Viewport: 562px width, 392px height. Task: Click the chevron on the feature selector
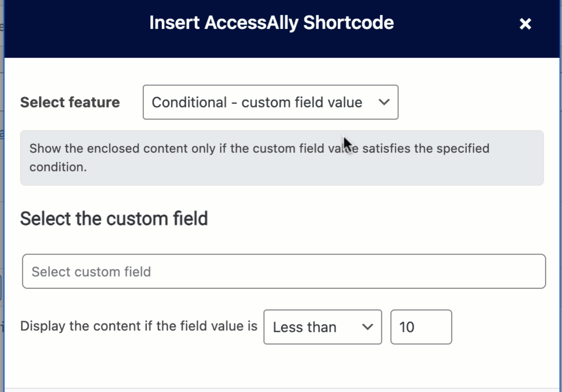pyautogui.click(x=384, y=102)
